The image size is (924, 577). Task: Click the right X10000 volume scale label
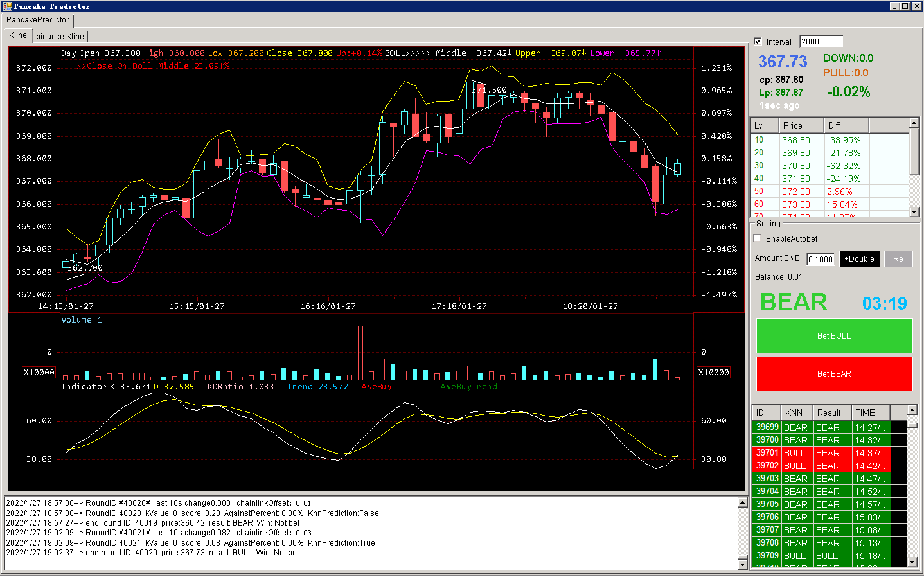[x=713, y=373]
